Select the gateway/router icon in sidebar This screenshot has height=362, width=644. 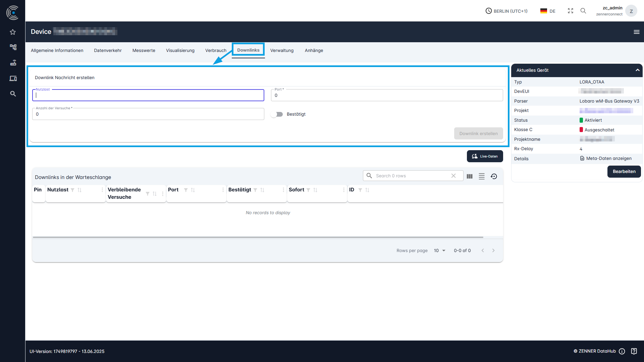coord(13,63)
